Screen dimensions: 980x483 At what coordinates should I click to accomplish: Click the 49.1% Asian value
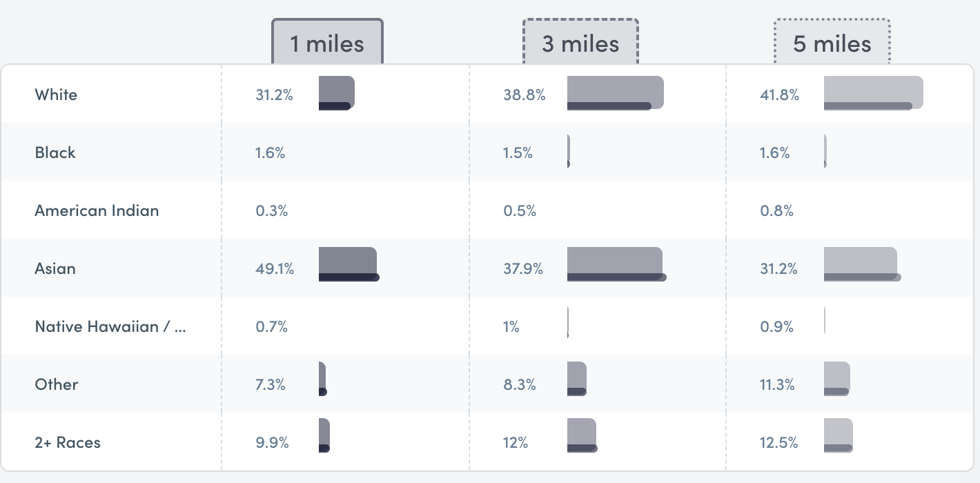275,268
